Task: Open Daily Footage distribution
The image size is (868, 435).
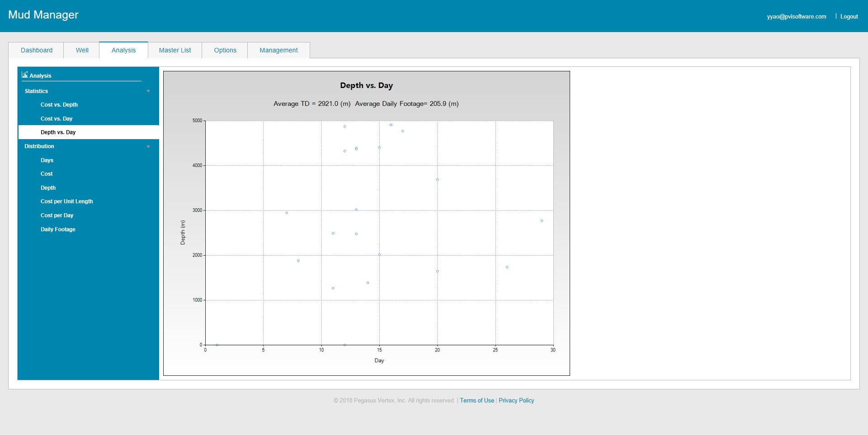Action: point(58,229)
